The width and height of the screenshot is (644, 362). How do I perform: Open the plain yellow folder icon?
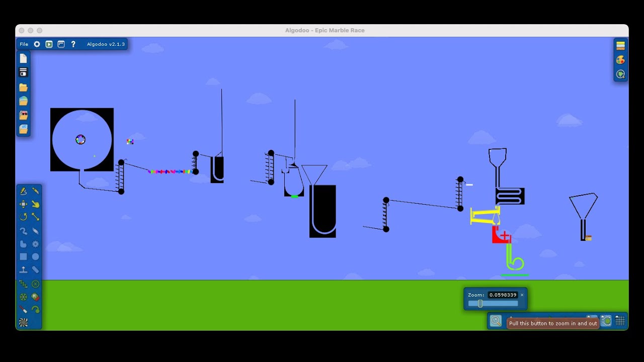click(x=23, y=87)
